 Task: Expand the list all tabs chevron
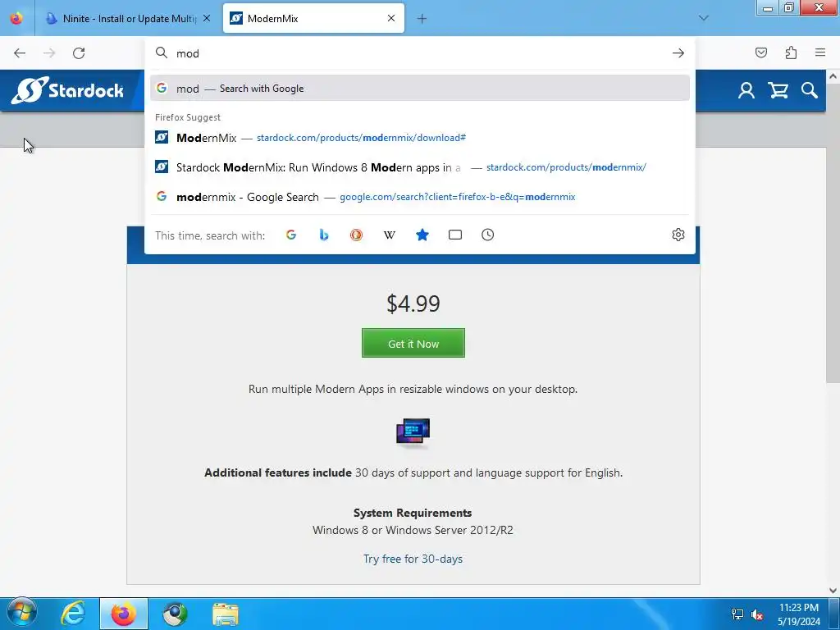point(703,18)
